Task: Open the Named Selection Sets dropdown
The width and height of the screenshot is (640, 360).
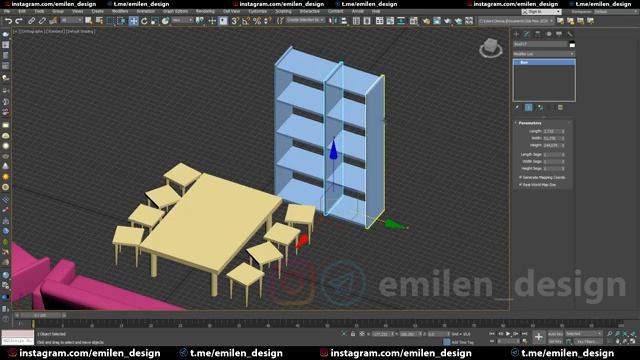Action: tap(305, 20)
